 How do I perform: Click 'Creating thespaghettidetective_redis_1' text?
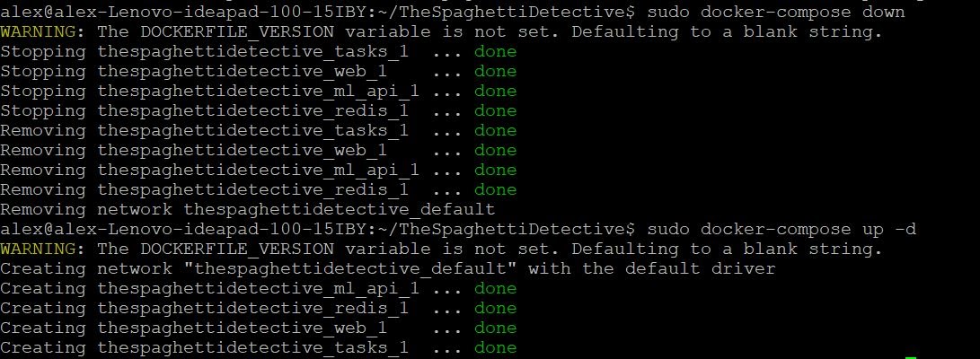pos(204,308)
